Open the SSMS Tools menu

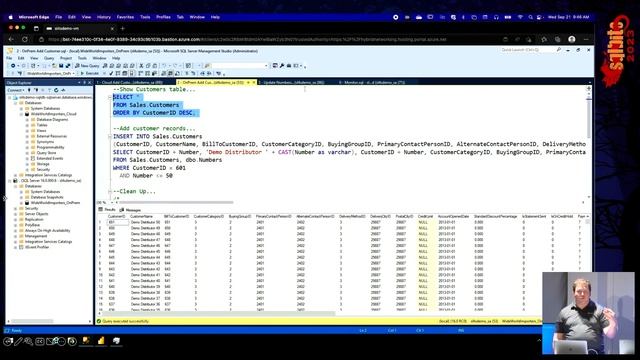(x=82, y=58)
